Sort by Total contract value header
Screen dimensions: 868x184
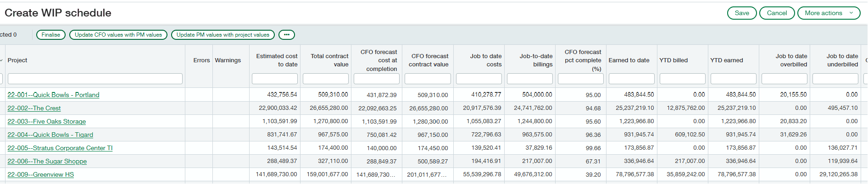(329, 60)
